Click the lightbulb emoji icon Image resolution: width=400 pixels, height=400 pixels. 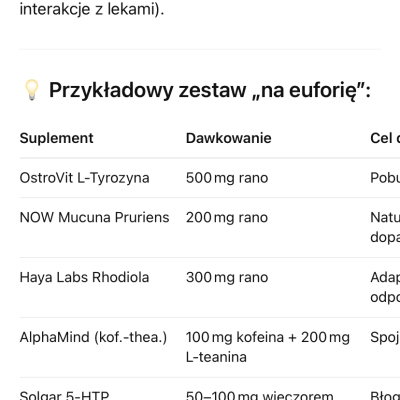pyautogui.click(x=32, y=90)
